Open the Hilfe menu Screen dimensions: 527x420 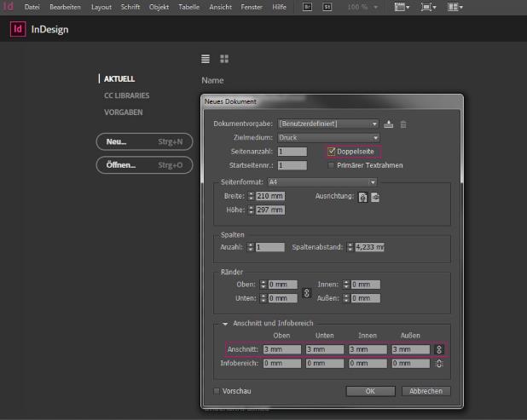(x=280, y=7)
